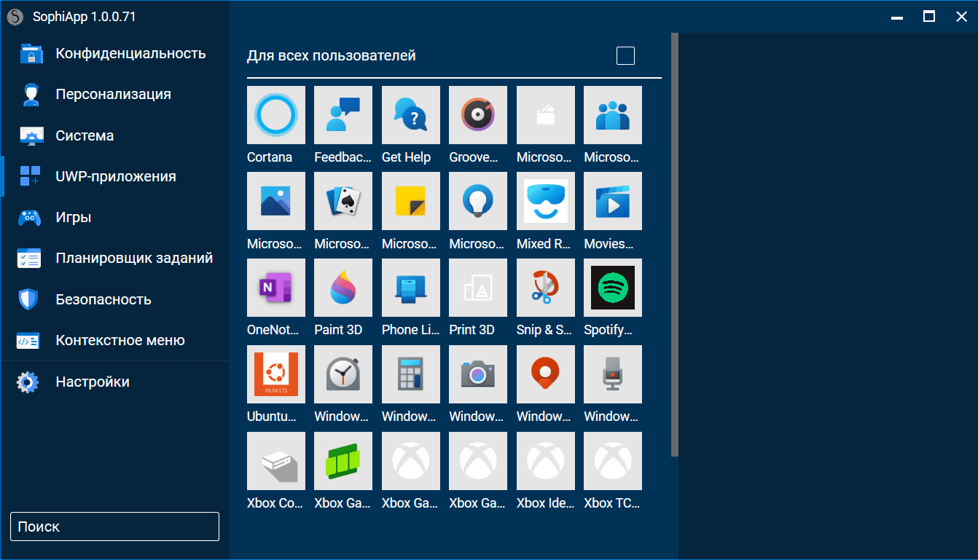Choose the Snip & Sketch tile

point(546,288)
